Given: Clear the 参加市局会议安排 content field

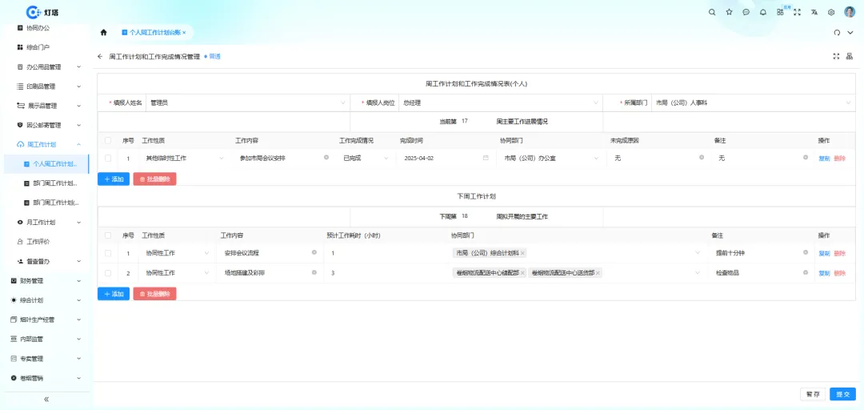Looking at the screenshot, I should point(326,158).
